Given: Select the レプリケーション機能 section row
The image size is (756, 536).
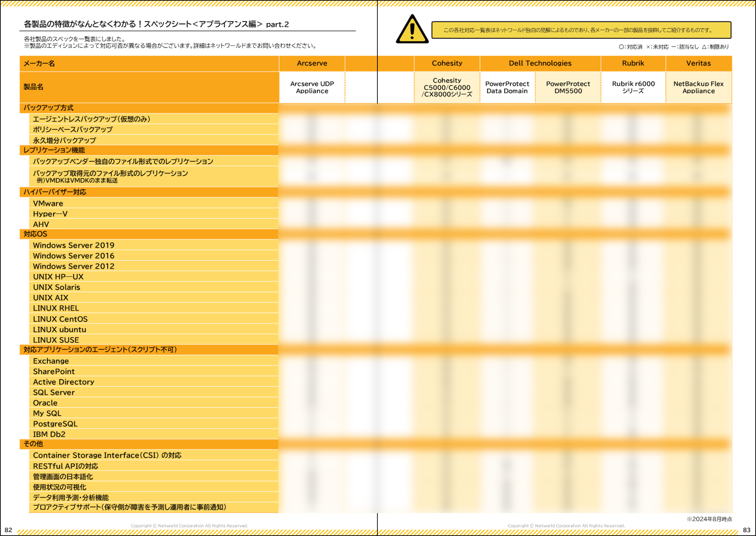Looking at the screenshot, I should [x=149, y=150].
